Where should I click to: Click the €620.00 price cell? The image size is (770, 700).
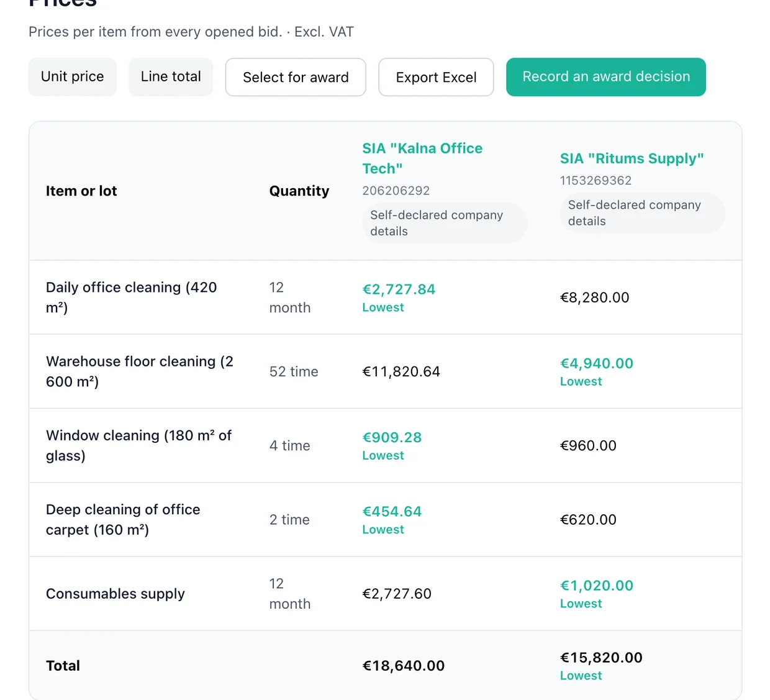coord(588,519)
